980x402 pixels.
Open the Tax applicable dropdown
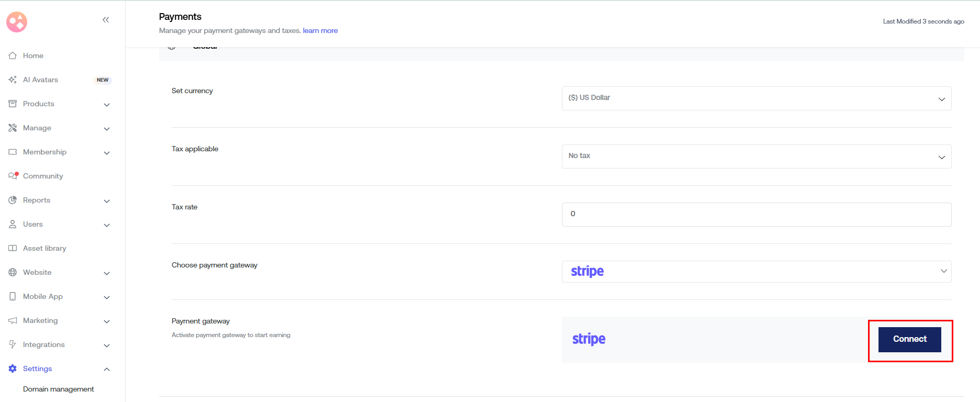click(756, 157)
